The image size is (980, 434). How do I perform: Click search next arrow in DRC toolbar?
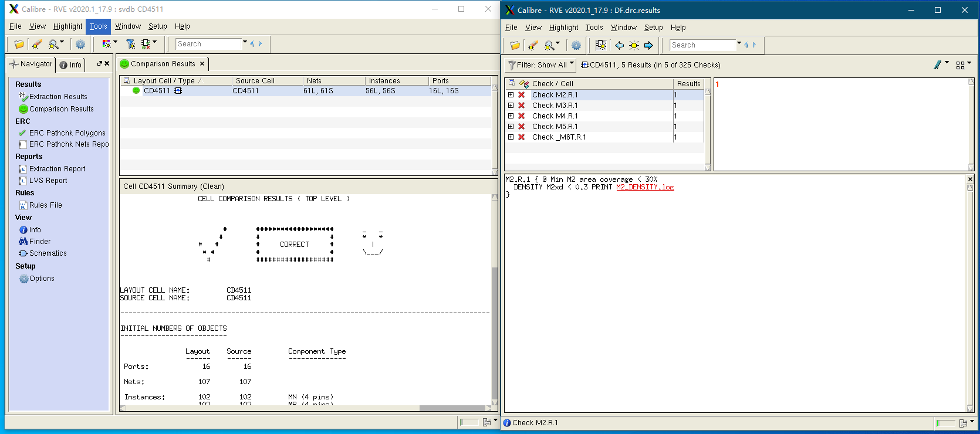755,45
